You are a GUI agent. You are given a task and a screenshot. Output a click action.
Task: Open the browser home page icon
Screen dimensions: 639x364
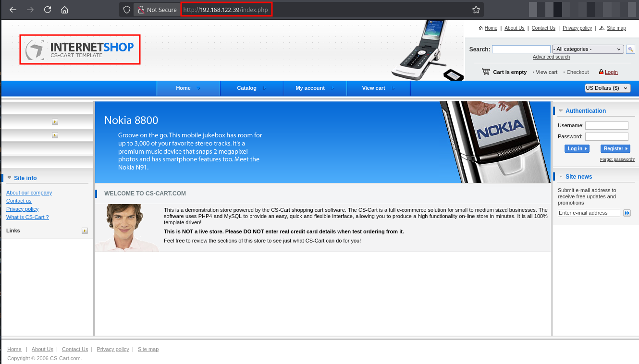pos(65,10)
